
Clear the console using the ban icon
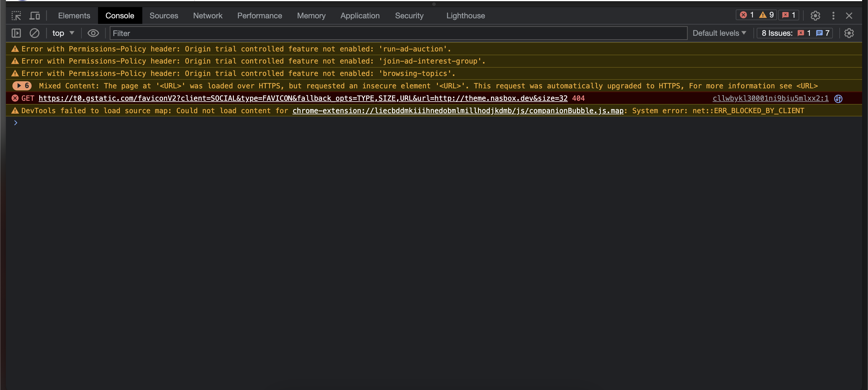coord(35,33)
